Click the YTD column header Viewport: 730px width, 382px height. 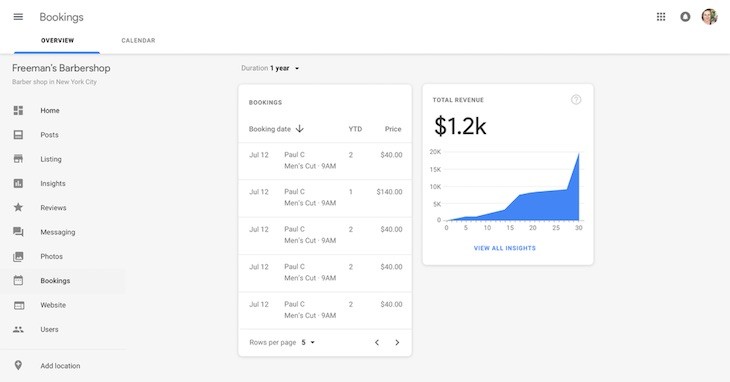click(x=355, y=129)
